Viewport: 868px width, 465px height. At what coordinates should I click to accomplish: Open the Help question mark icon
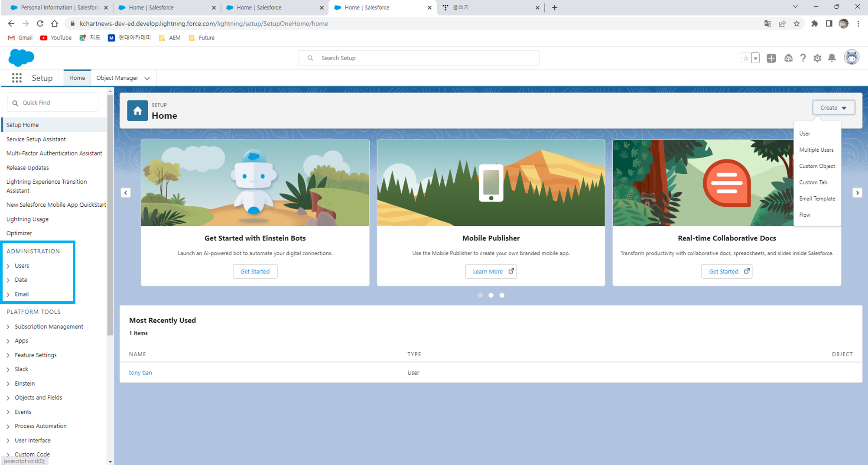803,58
